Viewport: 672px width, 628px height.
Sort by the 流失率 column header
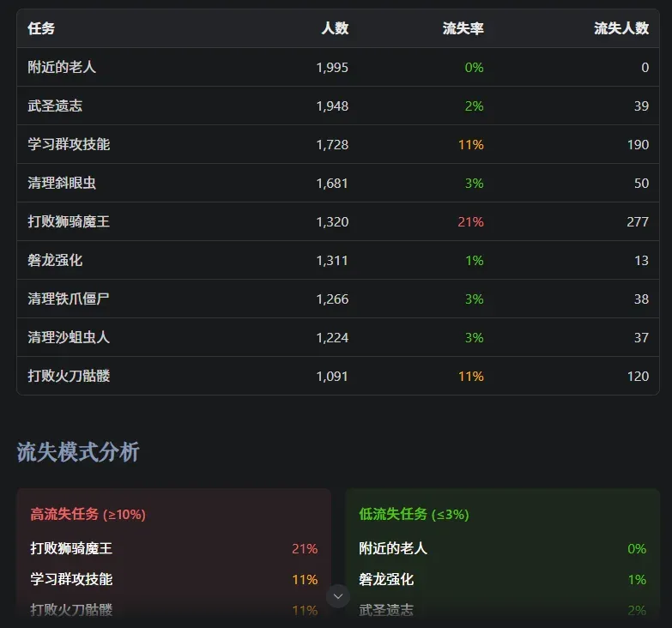pyautogui.click(x=463, y=28)
